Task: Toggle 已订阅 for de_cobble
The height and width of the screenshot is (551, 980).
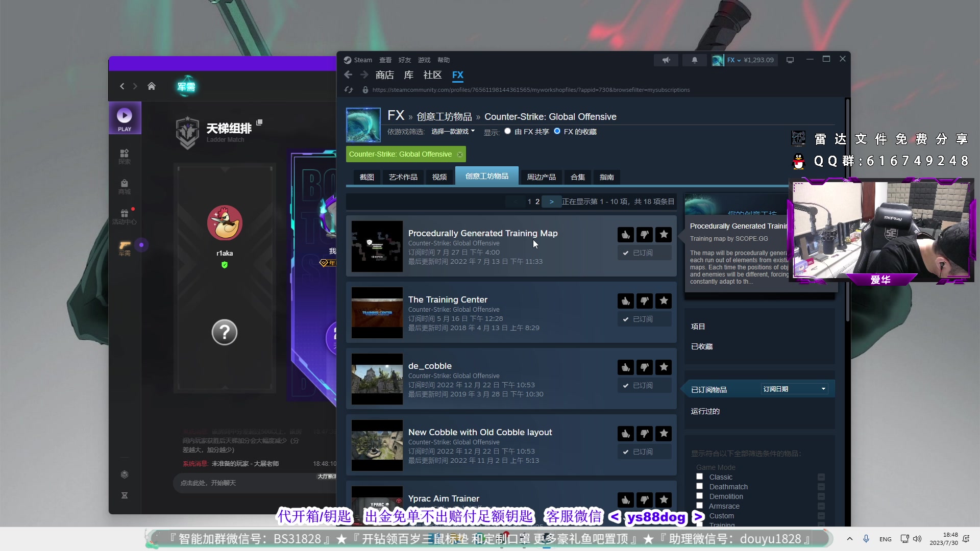Action: (645, 386)
